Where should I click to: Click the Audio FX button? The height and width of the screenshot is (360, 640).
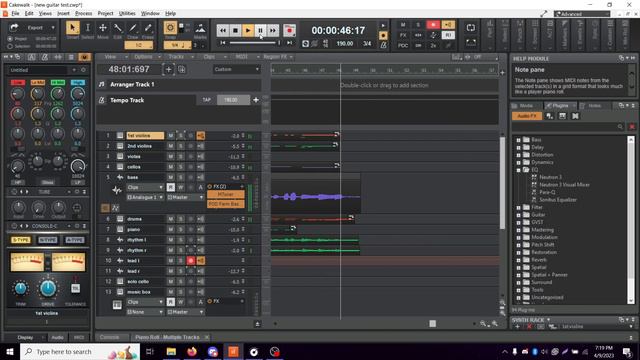527,116
